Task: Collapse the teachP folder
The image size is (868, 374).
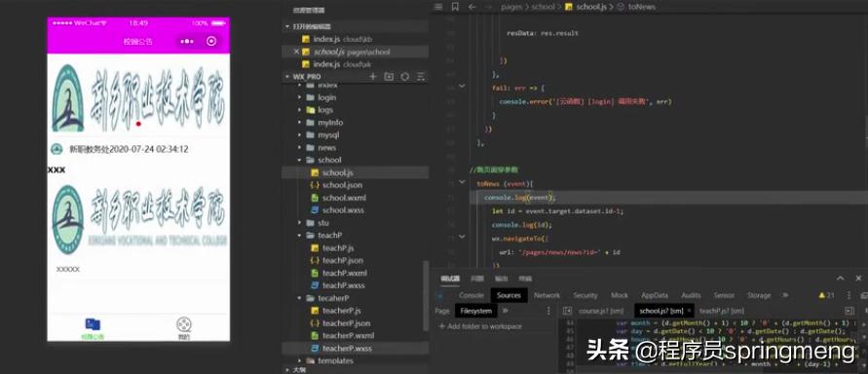Action: (x=299, y=235)
